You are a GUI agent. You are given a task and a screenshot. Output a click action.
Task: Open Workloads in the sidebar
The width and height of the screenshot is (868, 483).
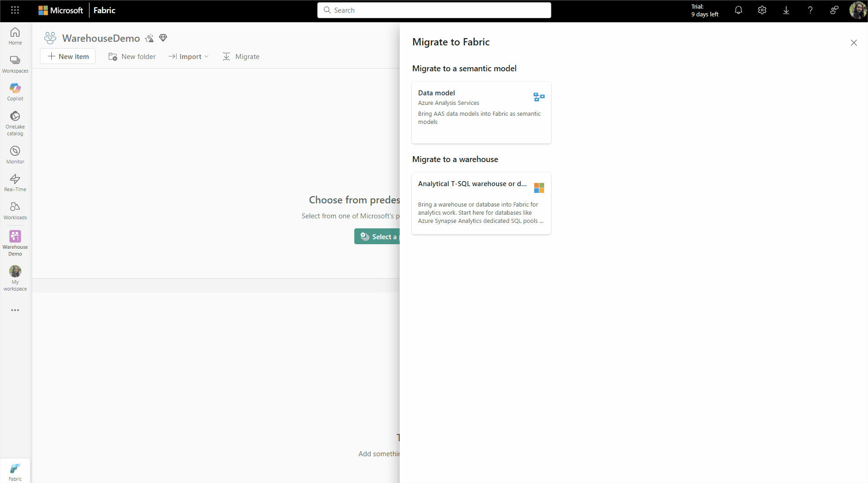coord(15,211)
